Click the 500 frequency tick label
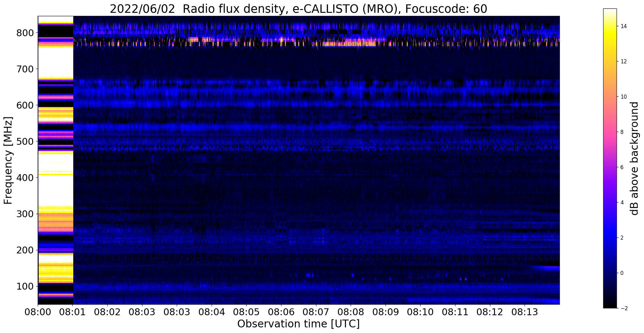Viewport: 644px width, 333px height. (25, 141)
